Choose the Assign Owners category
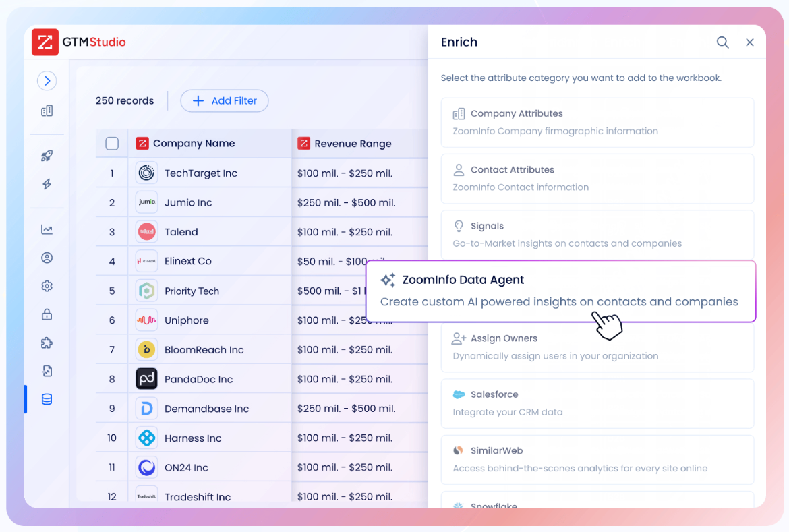 (597, 347)
